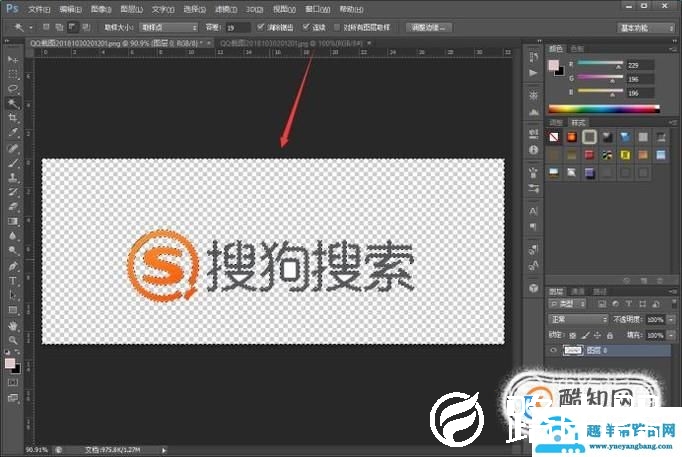The width and height of the screenshot is (682, 457).
Task: Select the Rectangle shape tool
Action: pyautogui.click(x=13, y=310)
